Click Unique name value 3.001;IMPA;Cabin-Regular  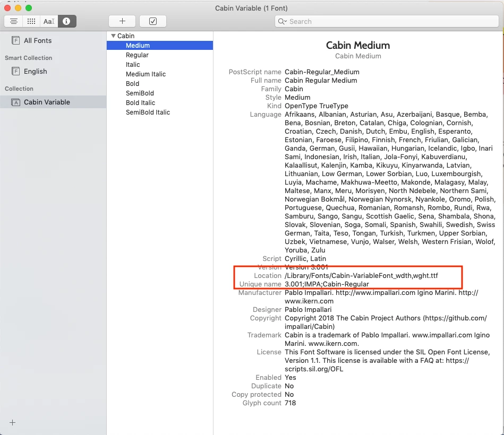point(327,284)
